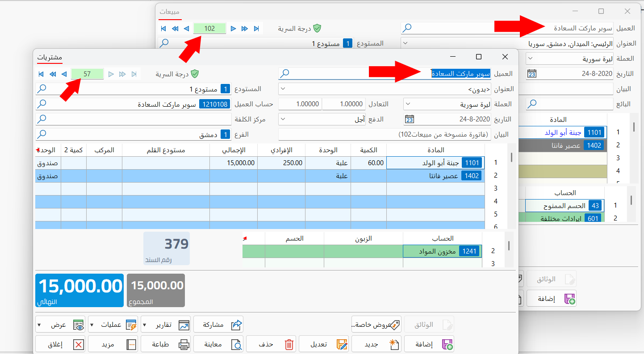Jump to the first record in مبيعات window
Image resolution: width=644 pixels, height=354 pixels.
[164, 28]
